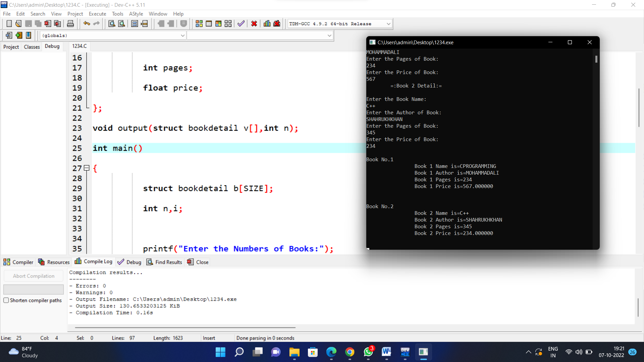The width and height of the screenshot is (644, 362).
Task: Select the Undo arrow icon
Action: click(x=87, y=23)
